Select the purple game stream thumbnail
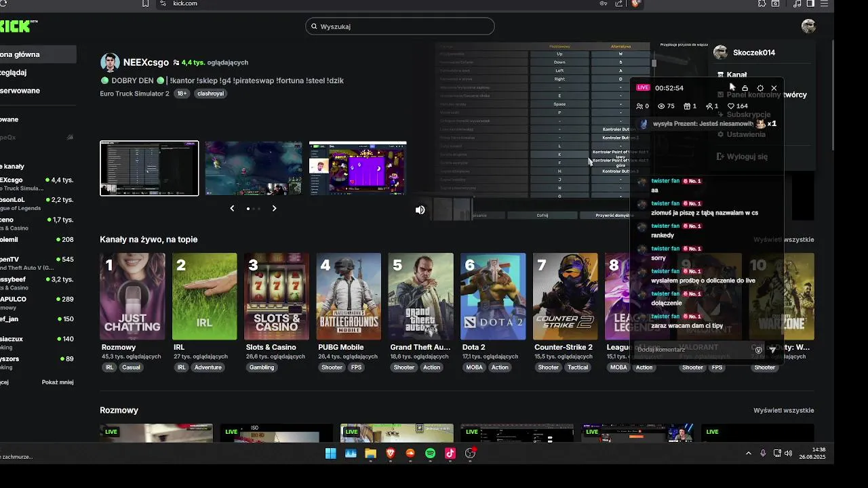Viewport: 868px width, 488px height. (x=357, y=168)
